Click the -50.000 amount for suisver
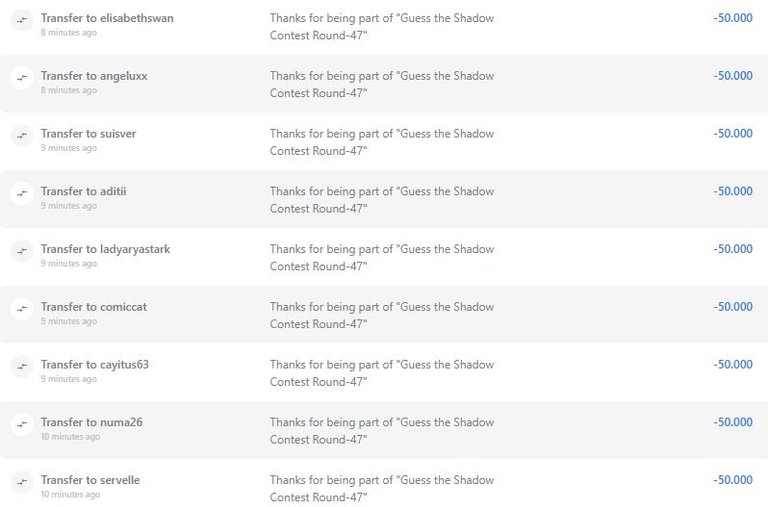The image size is (768, 507). [x=733, y=134]
